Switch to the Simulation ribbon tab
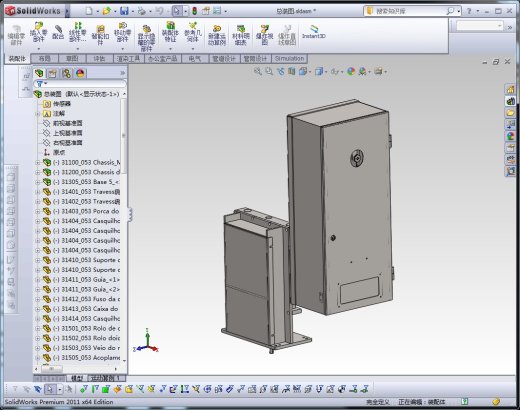This screenshot has width=520, height=410. (x=289, y=59)
